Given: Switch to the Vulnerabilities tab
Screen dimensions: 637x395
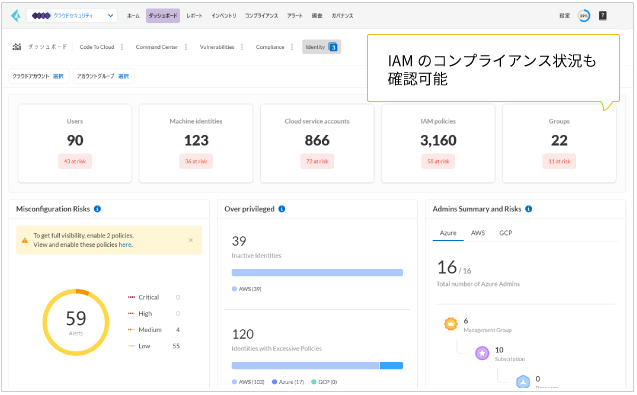Looking at the screenshot, I should (x=217, y=47).
